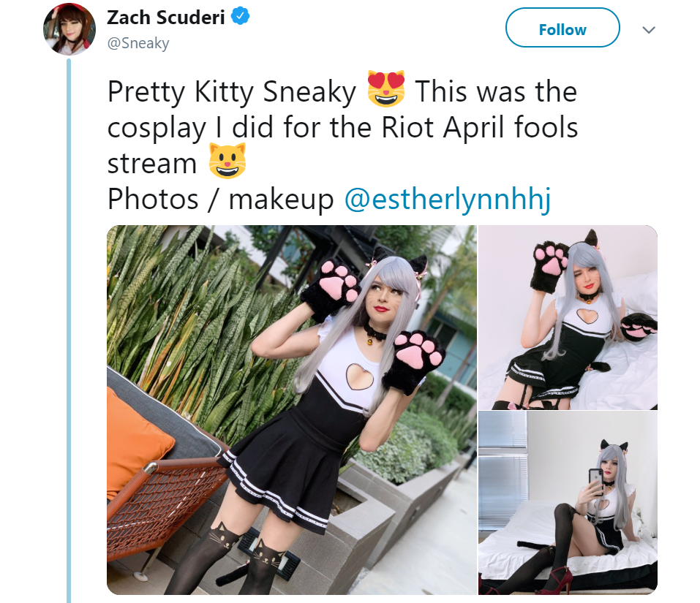The image size is (700, 603).
Task: Open the Zach Scuderi display name link
Action: tap(166, 18)
